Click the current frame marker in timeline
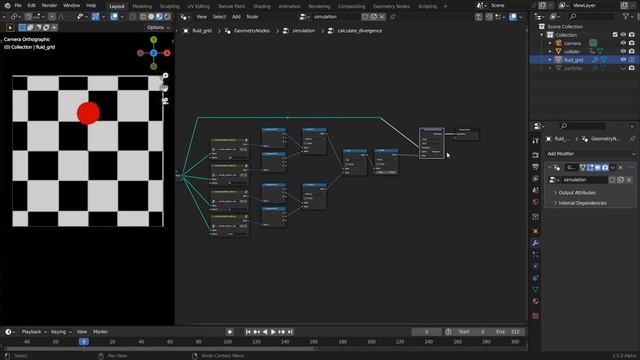Screen dimensions: 640x360 coord(84,342)
